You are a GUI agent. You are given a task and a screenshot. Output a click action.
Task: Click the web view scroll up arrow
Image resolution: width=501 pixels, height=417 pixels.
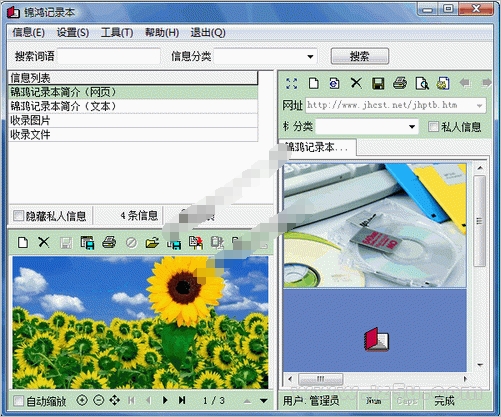tap(480, 168)
